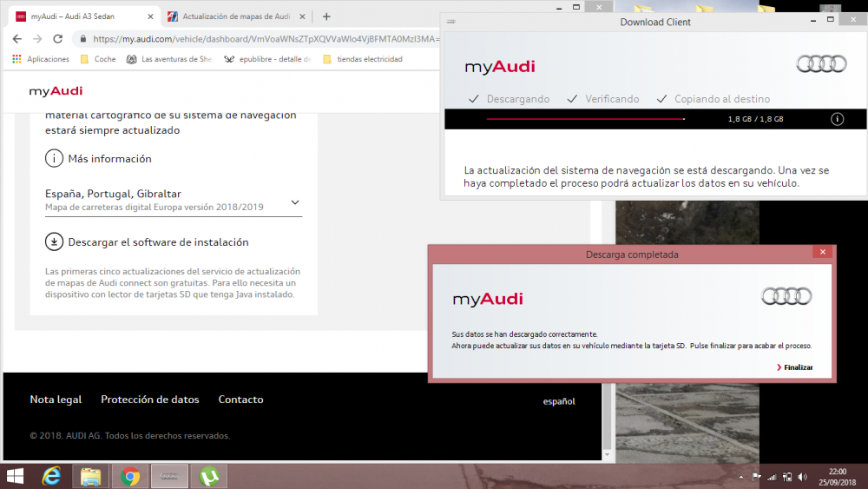Open the Windows Start menu
The image size is (868, 489).
click(15, 476)
